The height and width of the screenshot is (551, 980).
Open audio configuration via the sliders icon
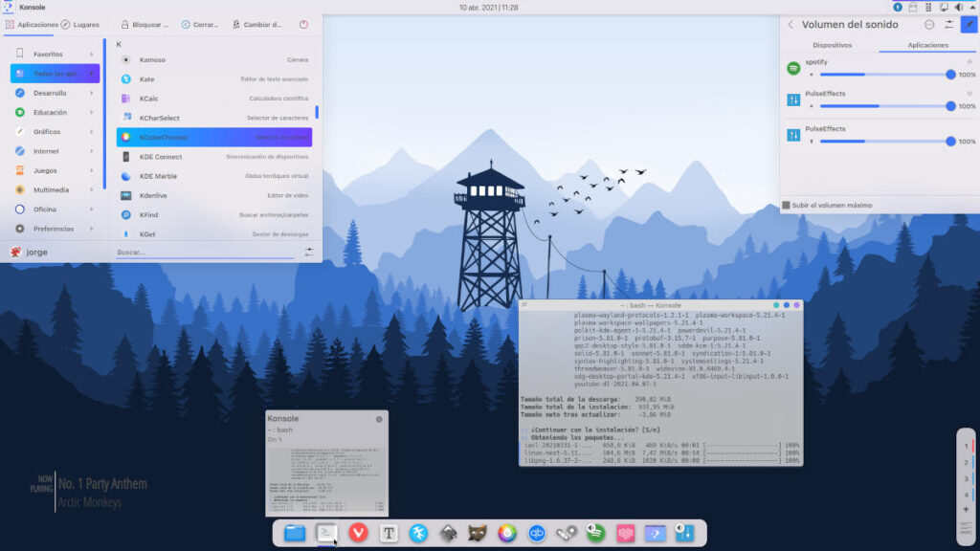click(x=948, y=25)
